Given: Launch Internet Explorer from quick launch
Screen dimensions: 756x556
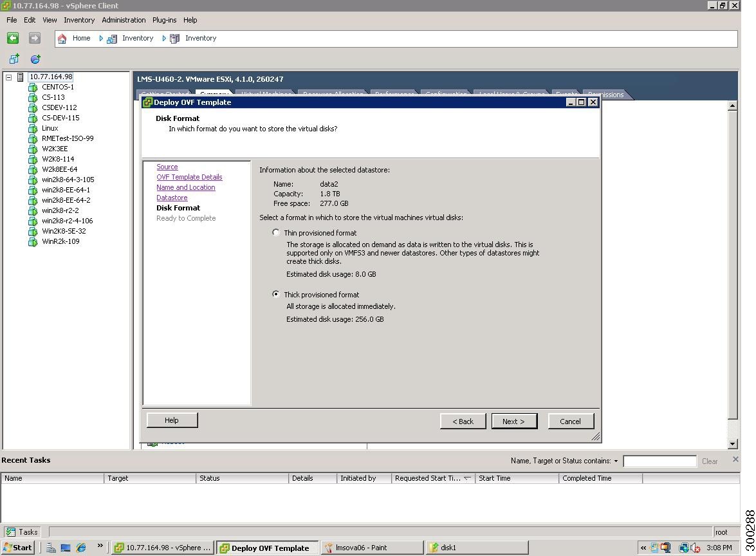Looking at the screenshot, I should 81,548.
